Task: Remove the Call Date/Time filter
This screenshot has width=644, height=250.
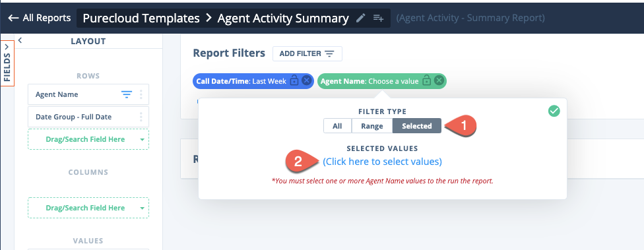Action: point(306,80)
